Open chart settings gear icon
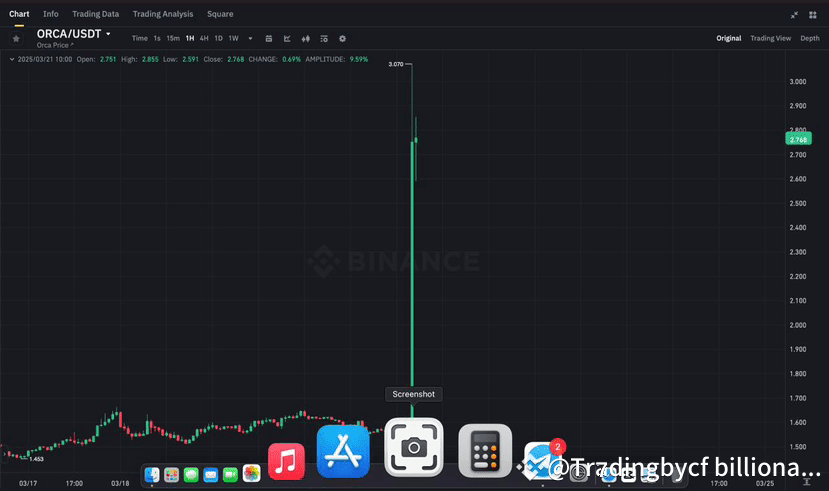829x491 pixels. click(343, 39)
